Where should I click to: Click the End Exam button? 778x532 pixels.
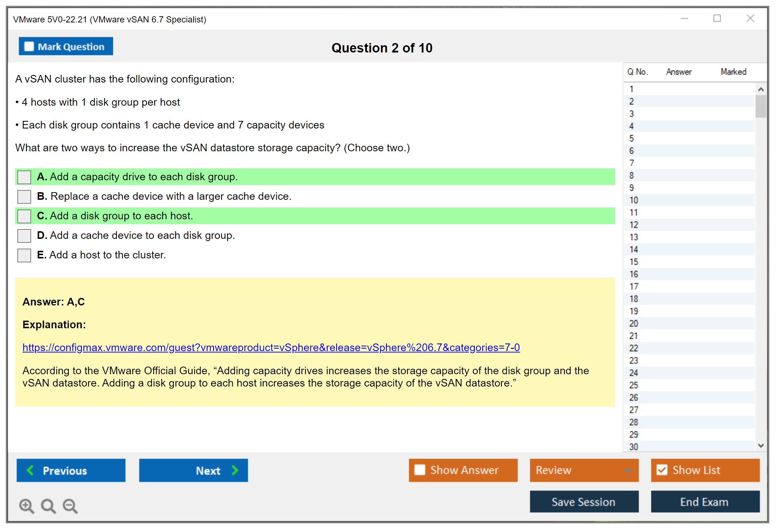tap(705, 502)
